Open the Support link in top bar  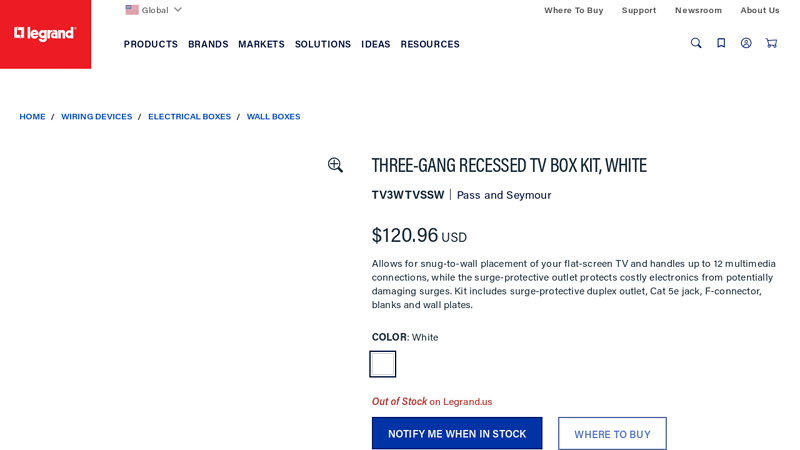pos(639,10)
